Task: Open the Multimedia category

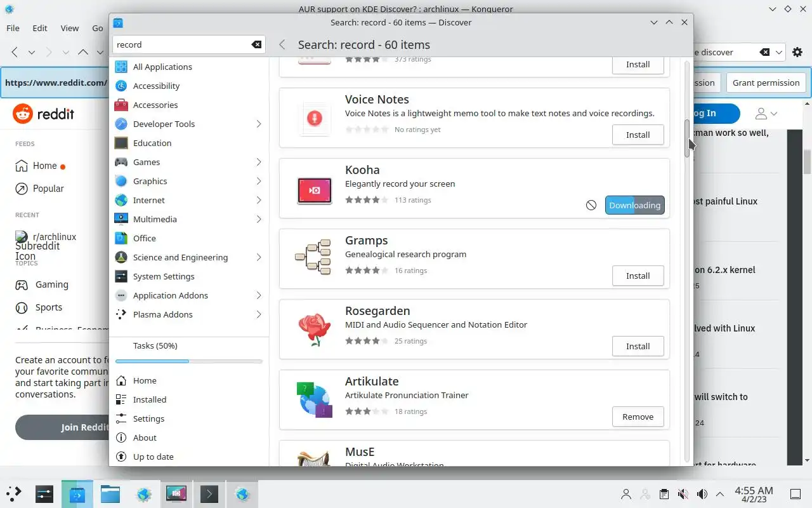Action: coord(189,219)
